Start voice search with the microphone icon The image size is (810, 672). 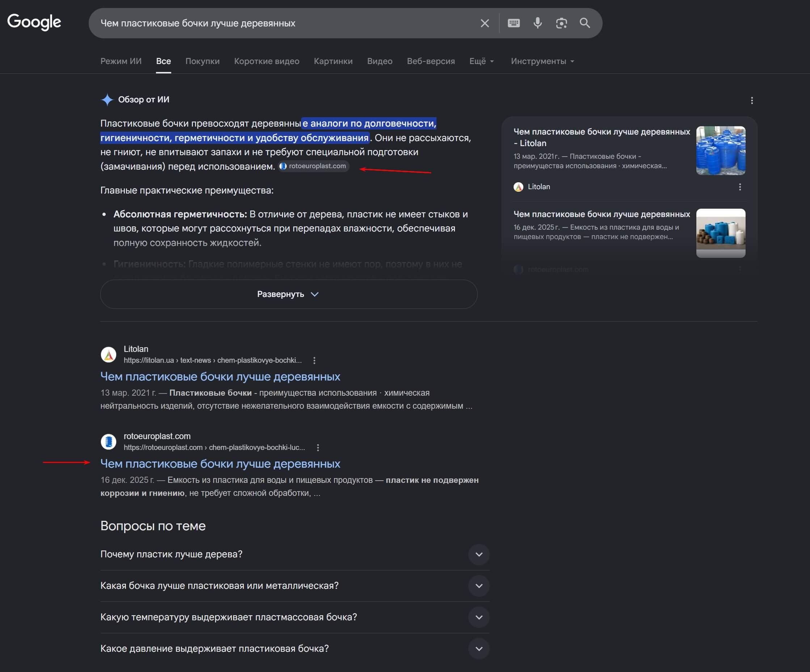click(x=537, y=23)
